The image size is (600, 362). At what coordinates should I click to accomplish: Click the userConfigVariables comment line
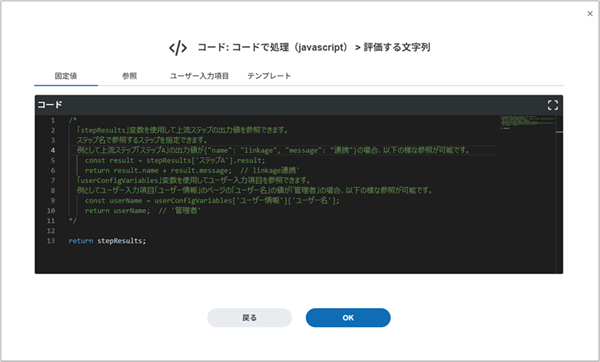194,180
